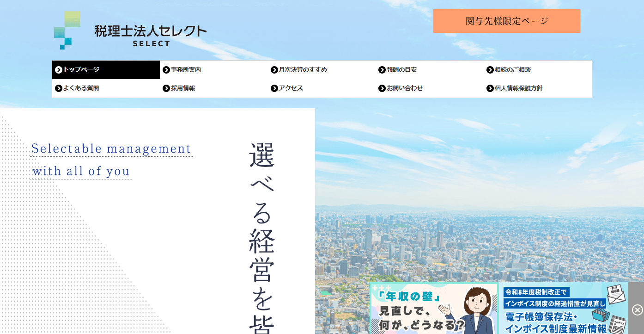The image size is (644, 334).
Task: Open the よくある質問 menu item
Action: [x=106, y=88]
